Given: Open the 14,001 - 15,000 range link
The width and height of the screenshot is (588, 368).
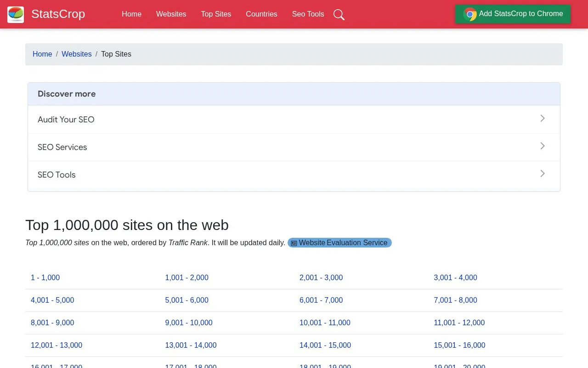Looking at the screenshot, I should coord(325,345).
